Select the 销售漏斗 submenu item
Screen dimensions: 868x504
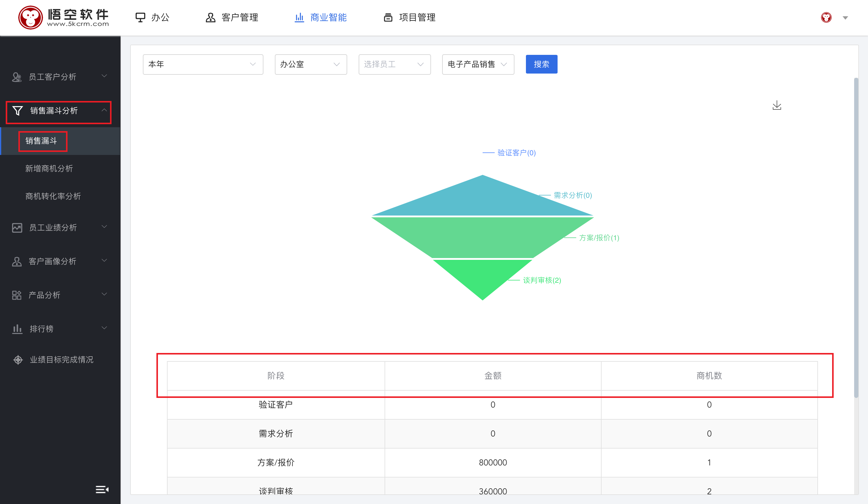[x=60, y=141]
